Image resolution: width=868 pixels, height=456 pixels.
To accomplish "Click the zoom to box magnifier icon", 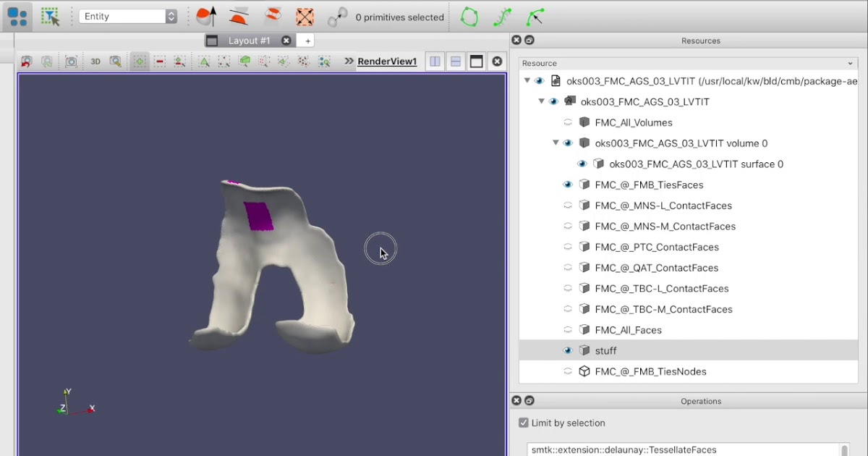I will coord(115,62).
